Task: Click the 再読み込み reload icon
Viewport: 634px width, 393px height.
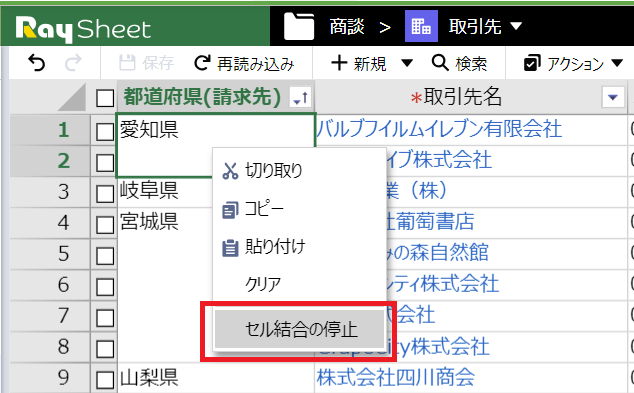Action: (x=203, y=63)
